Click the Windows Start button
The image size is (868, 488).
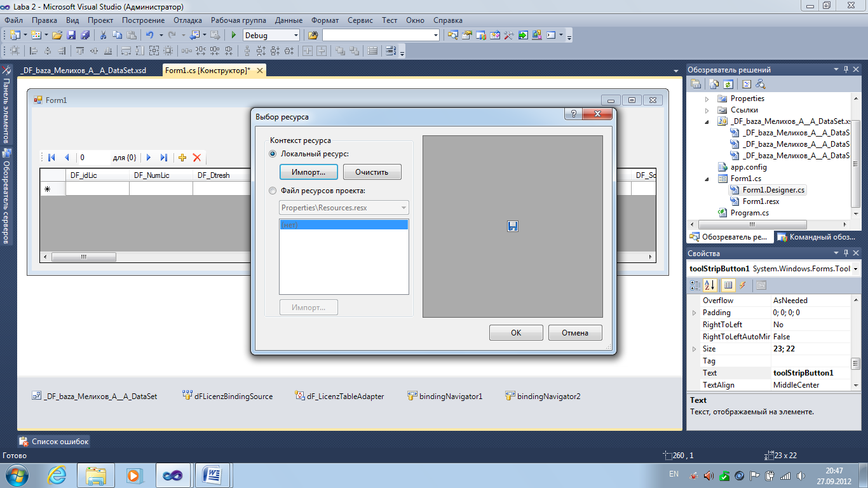[x=17, y=475]
